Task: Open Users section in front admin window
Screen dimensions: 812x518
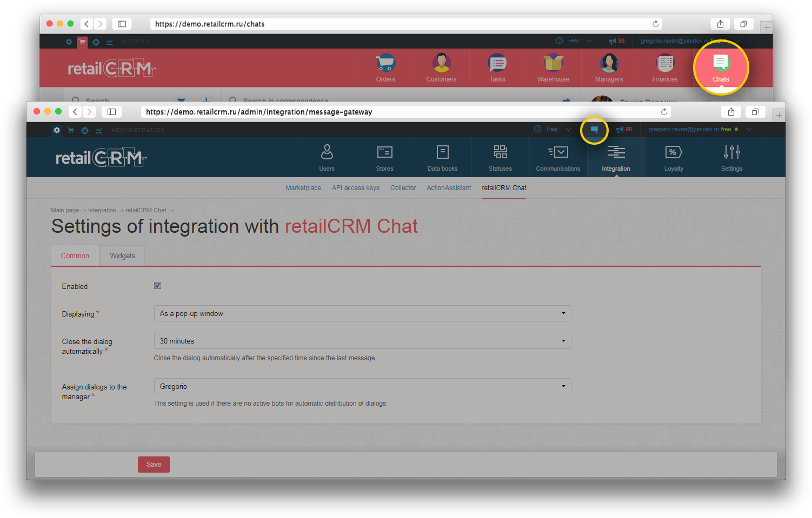Action: (x=327, y=157)
